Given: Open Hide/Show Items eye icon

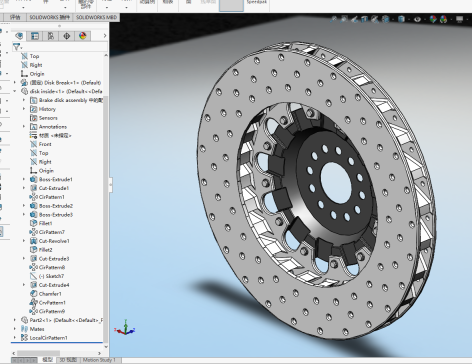Looking at the screenshot, I should tap(417, 19).
